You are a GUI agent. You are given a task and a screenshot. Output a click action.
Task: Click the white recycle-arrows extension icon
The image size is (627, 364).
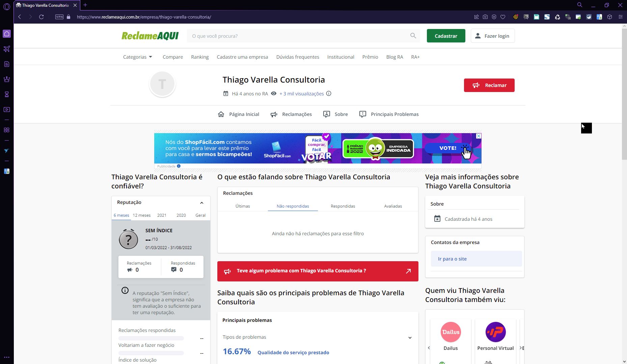click(x=557, y=17)
